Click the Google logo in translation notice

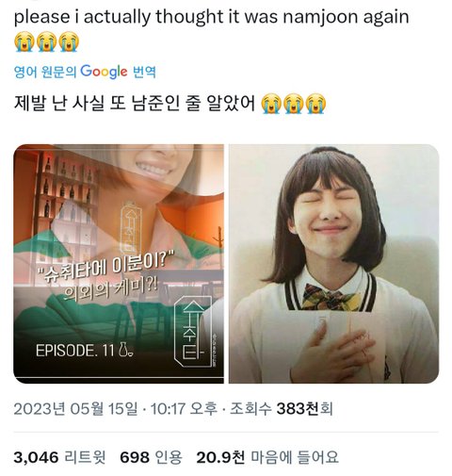click(x=104, y=72)
